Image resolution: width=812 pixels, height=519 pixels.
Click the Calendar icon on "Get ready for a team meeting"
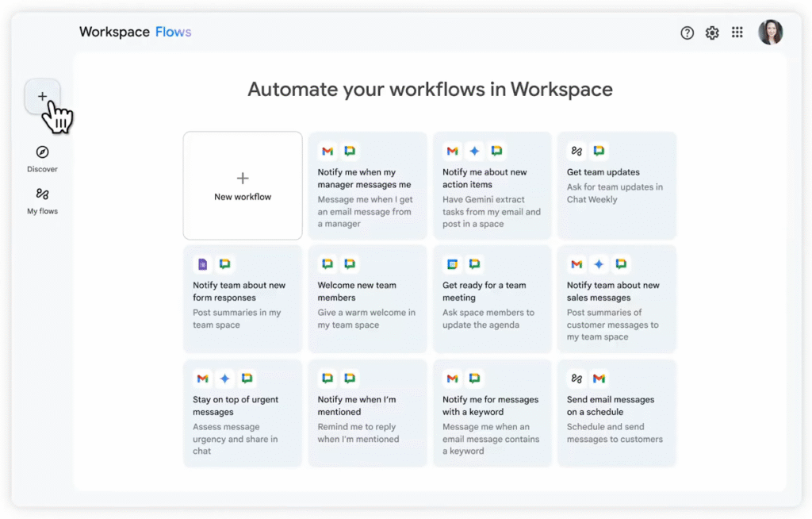[x=452, y=264]
